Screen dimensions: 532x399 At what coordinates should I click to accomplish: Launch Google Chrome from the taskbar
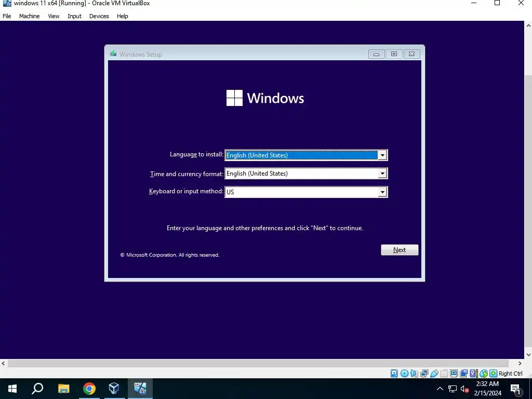coord(89,389)
